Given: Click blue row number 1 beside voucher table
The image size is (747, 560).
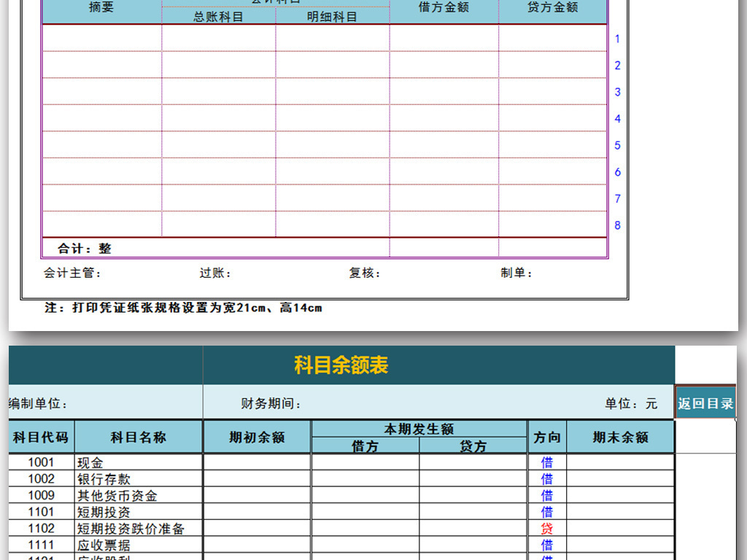Looking at the screenshot, I should (617, 39).
